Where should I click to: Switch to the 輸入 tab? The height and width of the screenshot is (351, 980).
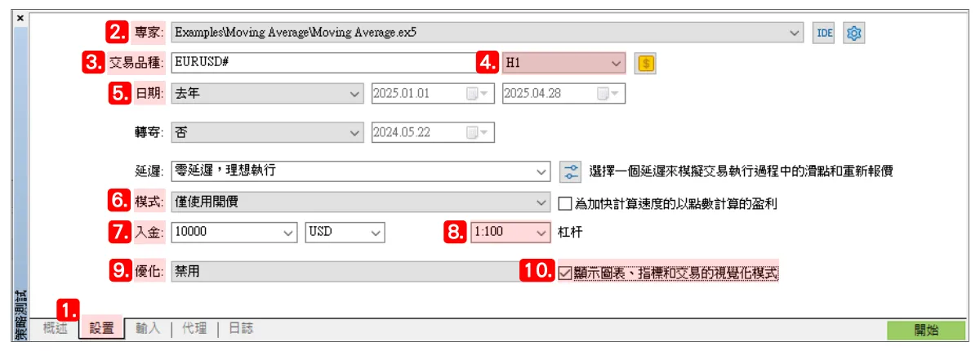pos(148,328)
